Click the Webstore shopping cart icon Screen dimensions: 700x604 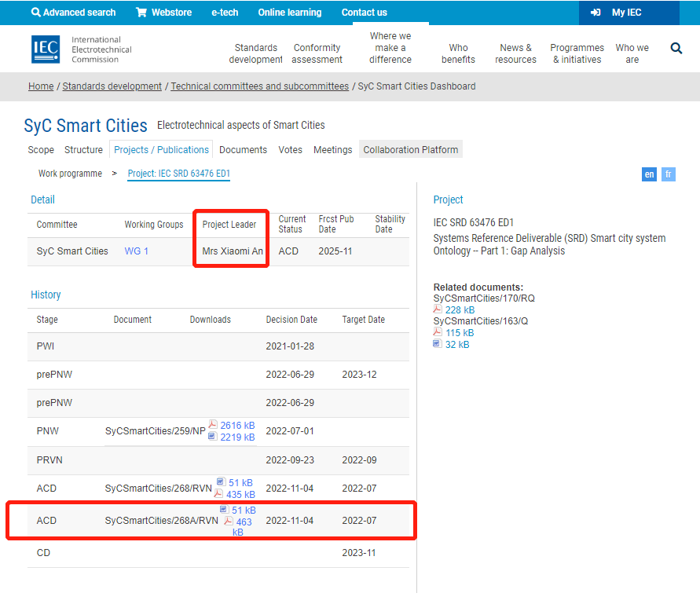[141, 12]
